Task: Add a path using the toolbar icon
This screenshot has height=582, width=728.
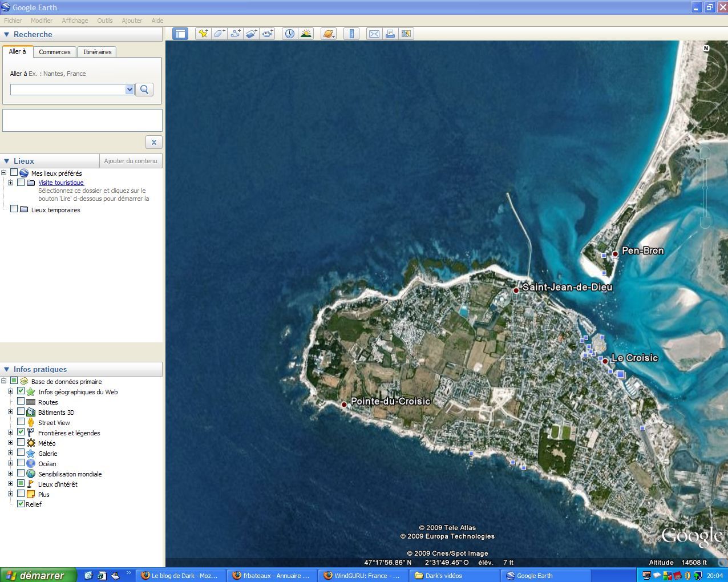Action: click(x=235, y=34)
